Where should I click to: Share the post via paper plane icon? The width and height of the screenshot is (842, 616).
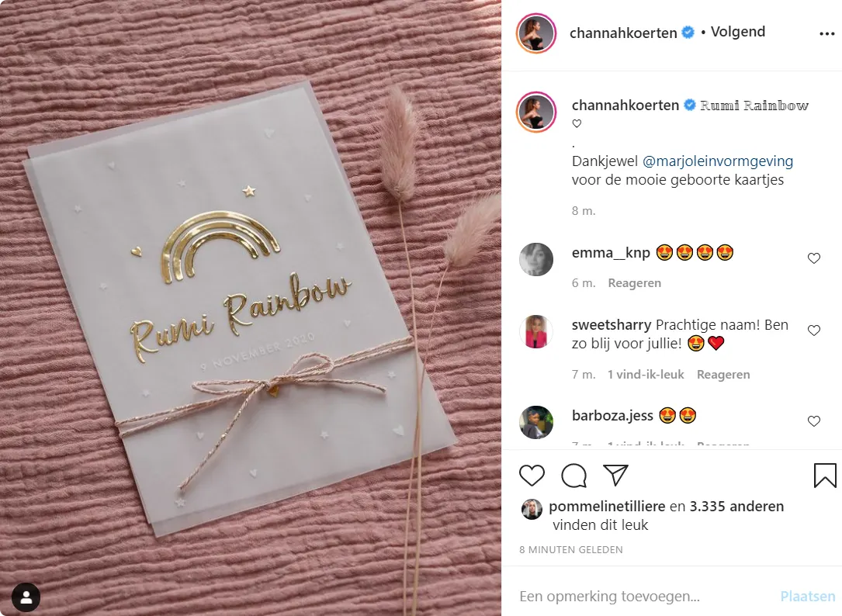[x=615, y=475]
